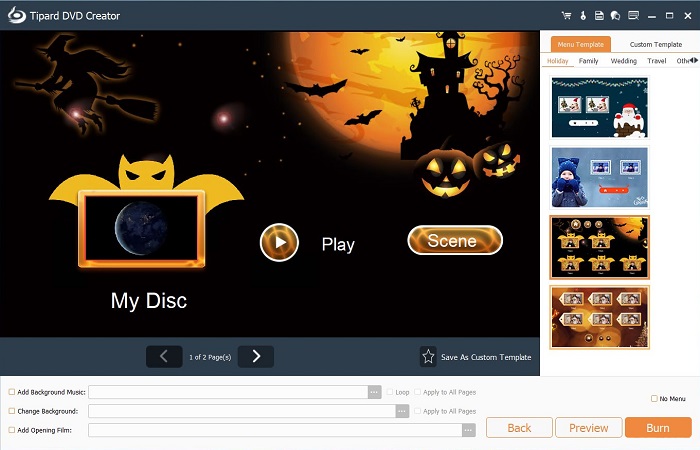Viewport: 700px width, 450px height.
Task: Click the orange Burn button
Action: click(657, 428)
